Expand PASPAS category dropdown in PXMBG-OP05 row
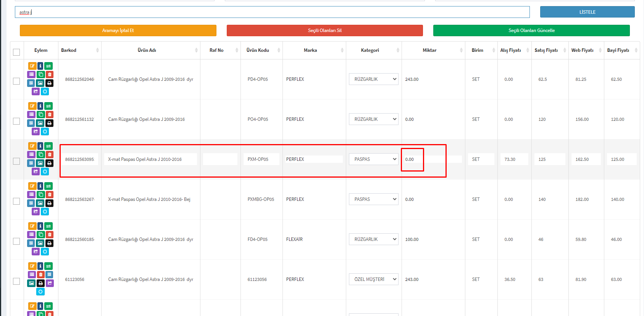The height and width of the screenshot is (316, 644). [x=373, y=199]
